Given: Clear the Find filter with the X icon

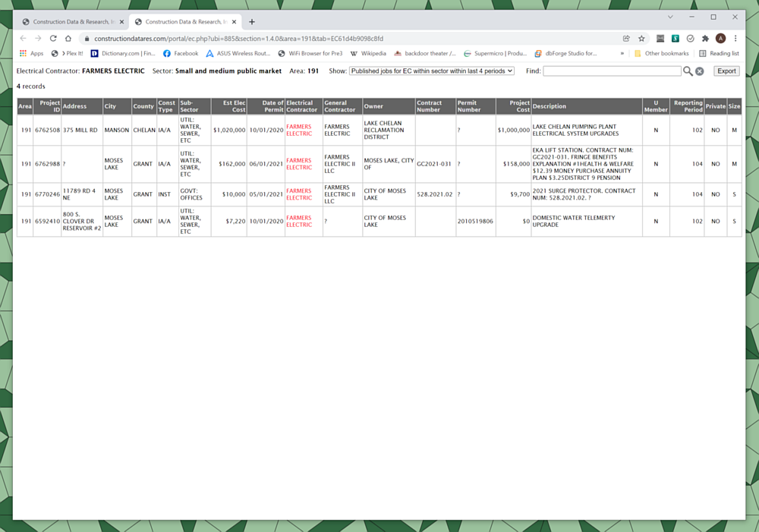Looking at the screenshot, I should click(700, 71).
